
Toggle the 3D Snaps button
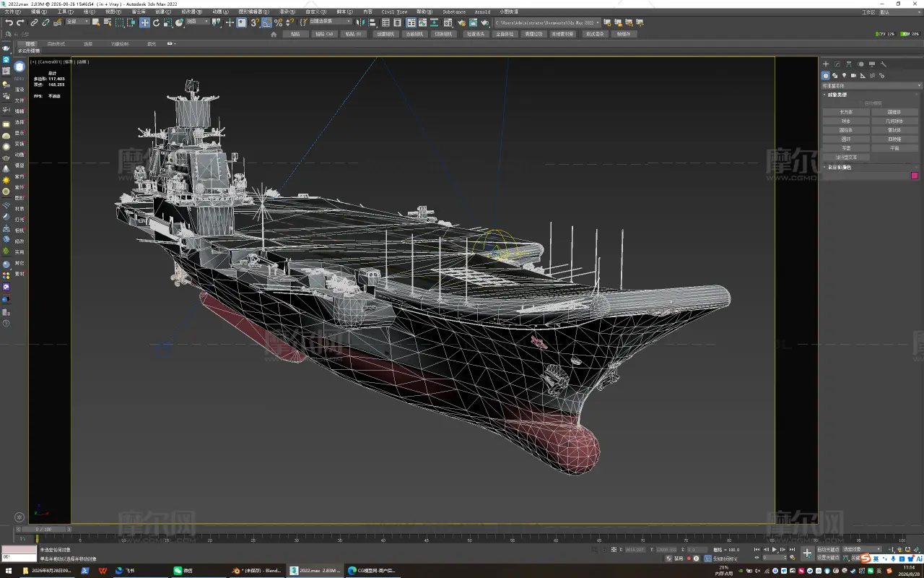tap(255, 22)
